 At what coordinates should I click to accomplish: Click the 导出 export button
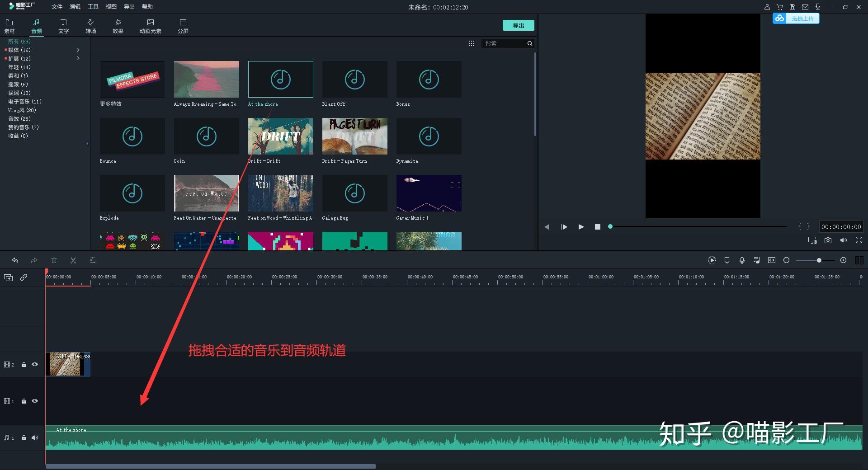pyautogui.click(x=519, y=25)
